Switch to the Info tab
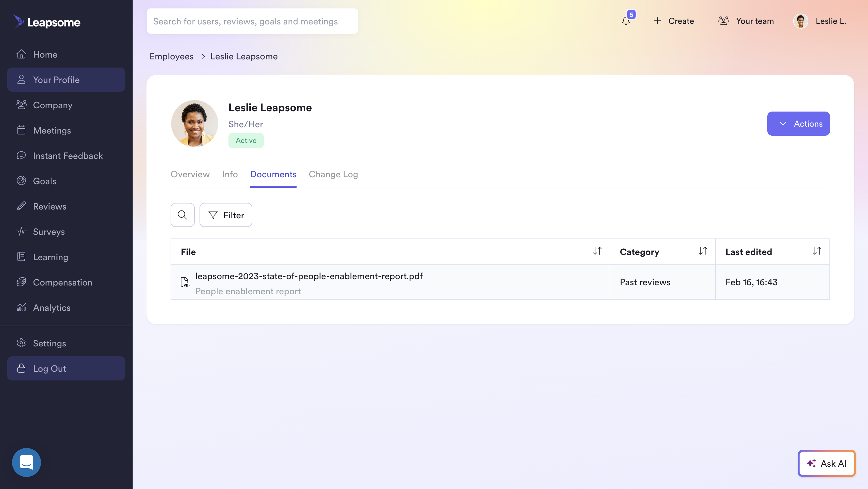 click(x=230, y=174)
